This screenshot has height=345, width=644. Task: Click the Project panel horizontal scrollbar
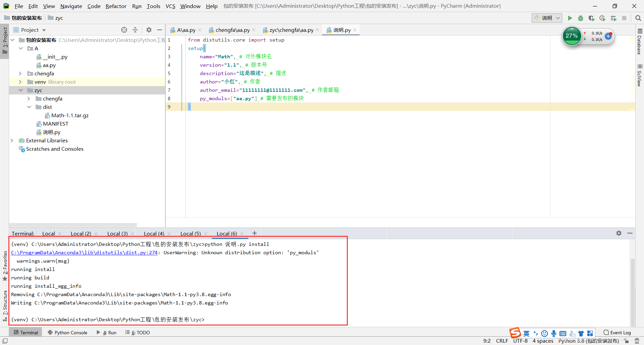coord(73,225)
